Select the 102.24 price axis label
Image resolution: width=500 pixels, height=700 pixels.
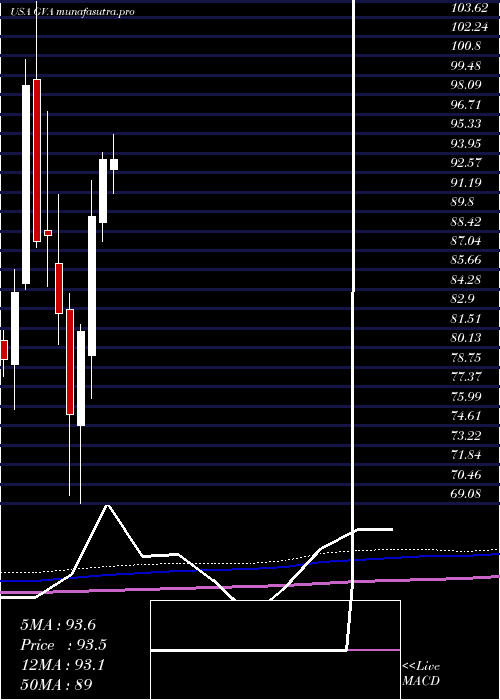[467, 26]
